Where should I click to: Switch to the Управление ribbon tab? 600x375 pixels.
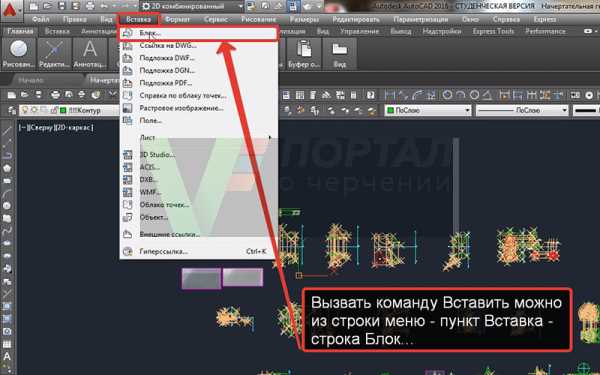pyautogui.click(x=359, y=31)
